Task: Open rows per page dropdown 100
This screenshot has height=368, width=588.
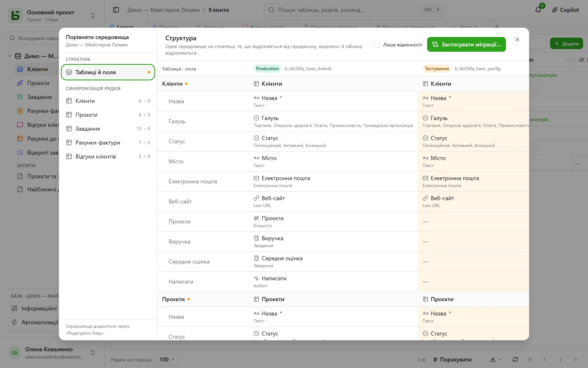Action: pos(167,359)
